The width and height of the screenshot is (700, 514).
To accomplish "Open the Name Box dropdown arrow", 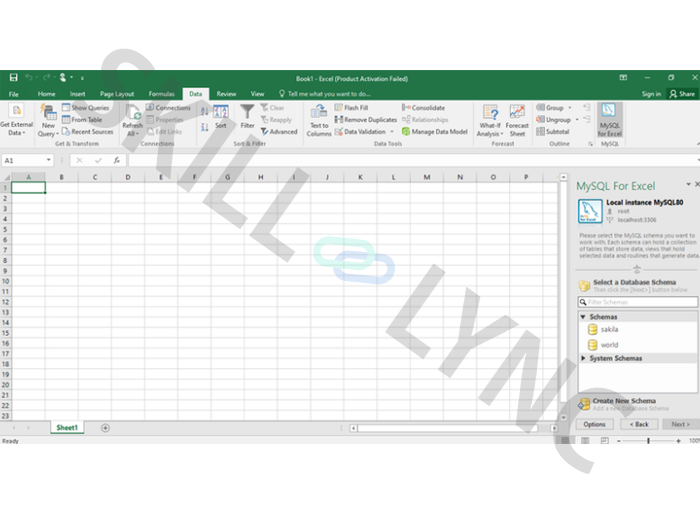I will coord(48,160).
